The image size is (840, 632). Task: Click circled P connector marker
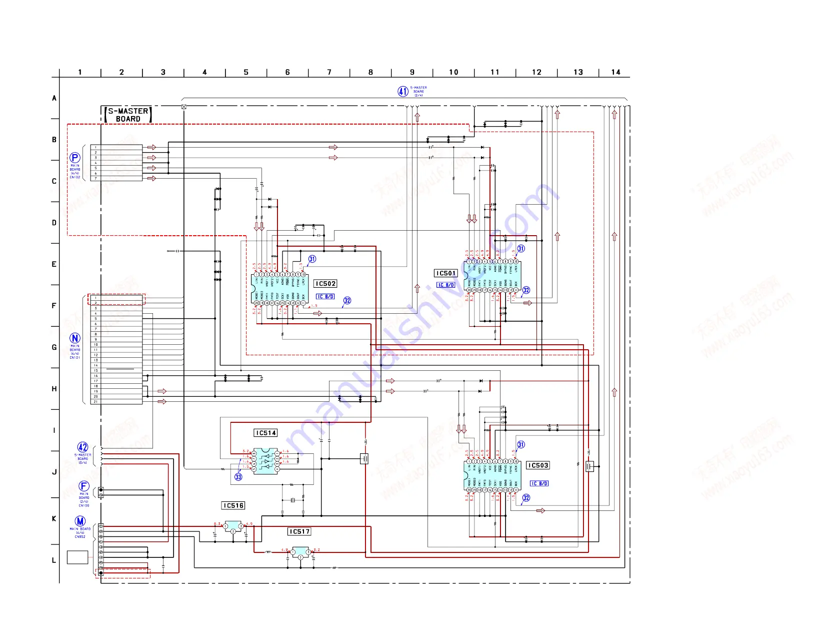click(x=75, y=158)
